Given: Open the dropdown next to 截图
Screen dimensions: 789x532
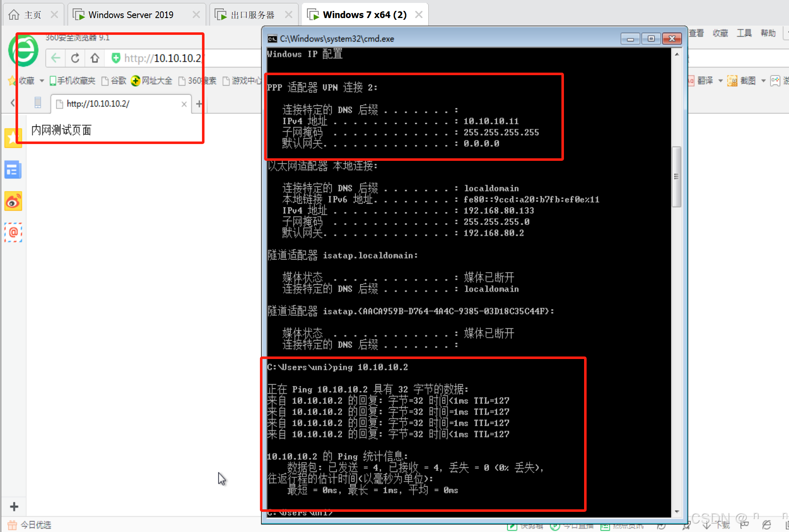Looking at the screenshot, I should click(x=763, y=80).
